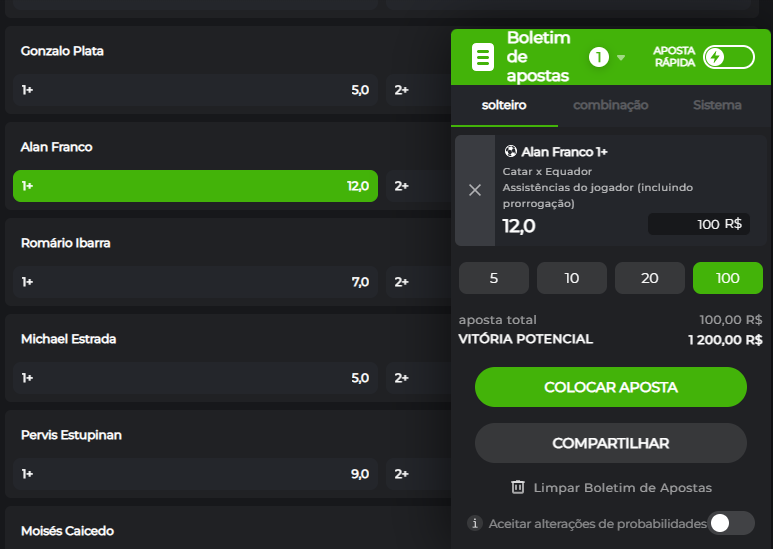Remove Alan Franco bet with X icon

coord(475,190)
